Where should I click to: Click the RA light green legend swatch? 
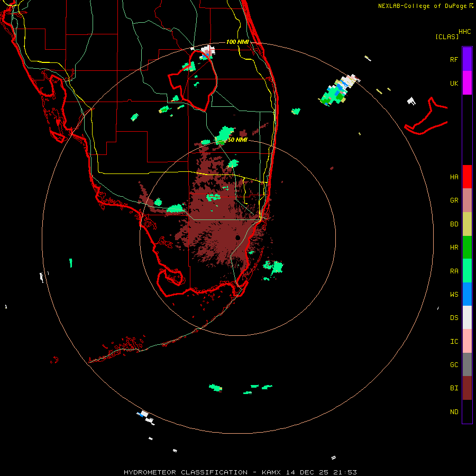(x=467, y=271)
